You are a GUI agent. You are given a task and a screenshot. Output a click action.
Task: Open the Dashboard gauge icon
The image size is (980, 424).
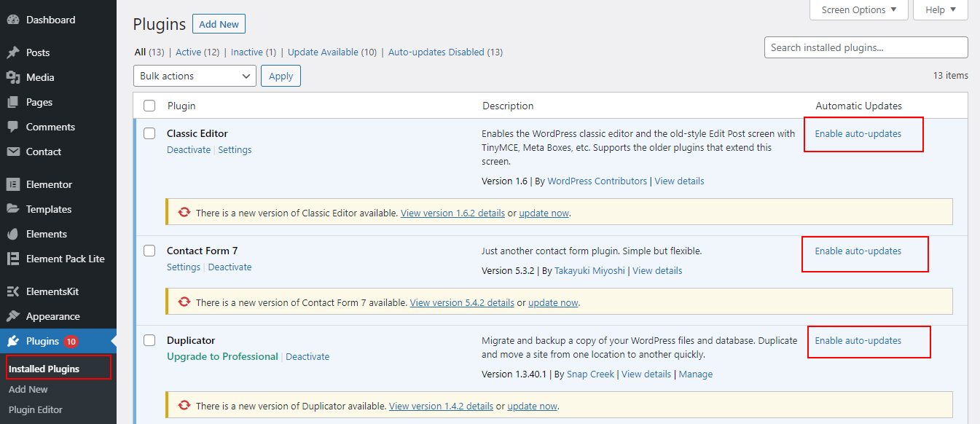(x=12, y=20)
